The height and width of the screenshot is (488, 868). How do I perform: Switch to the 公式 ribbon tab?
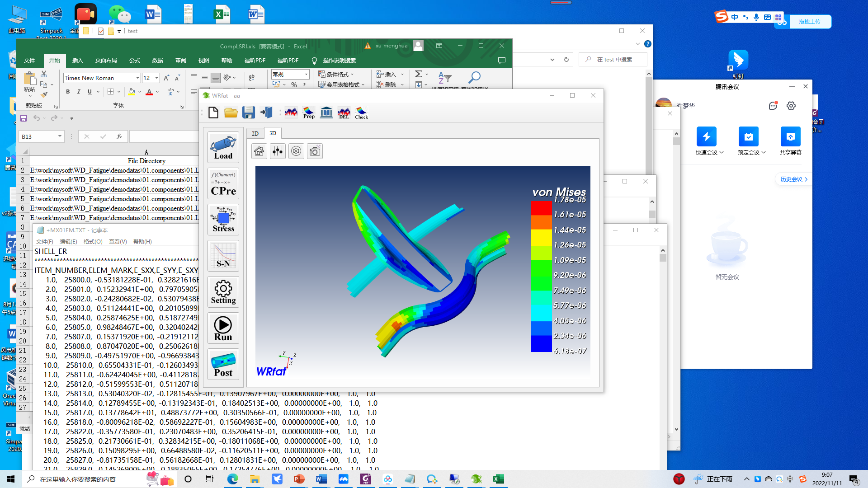pos(135,60)
